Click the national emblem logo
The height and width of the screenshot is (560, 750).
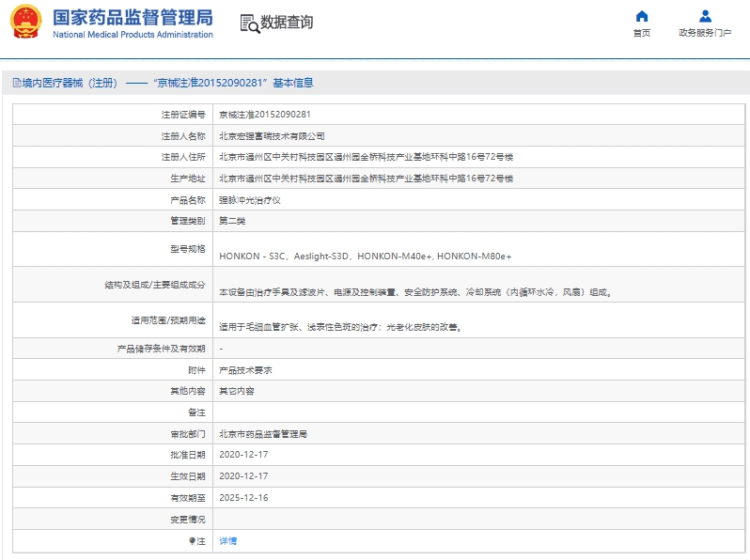[x=25, y=22]
